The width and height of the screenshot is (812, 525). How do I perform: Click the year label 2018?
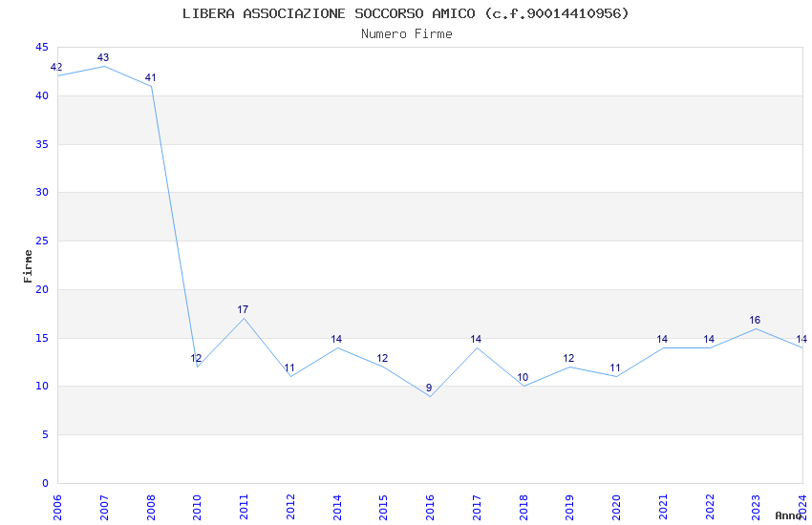pyautogui.click(x=524, y=508)
